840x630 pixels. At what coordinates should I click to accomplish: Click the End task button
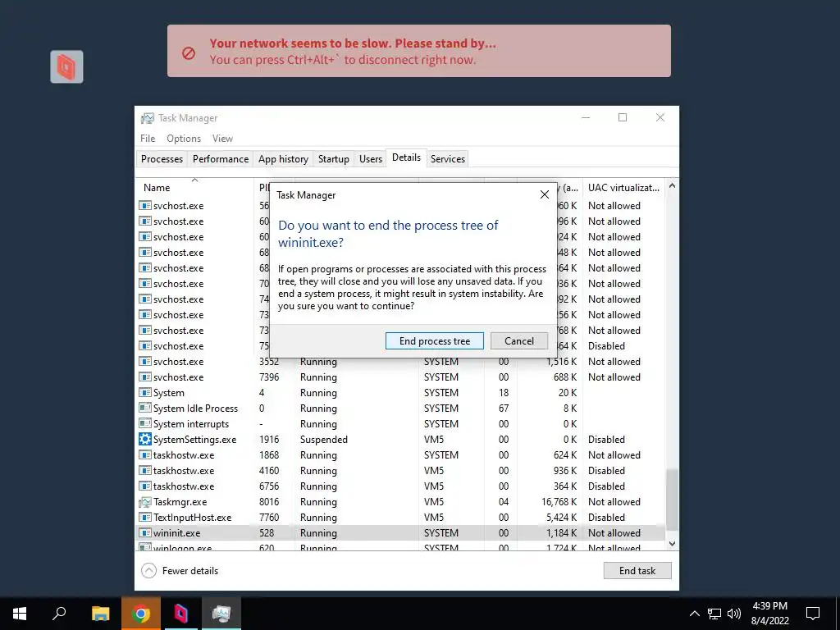point(637,571)
